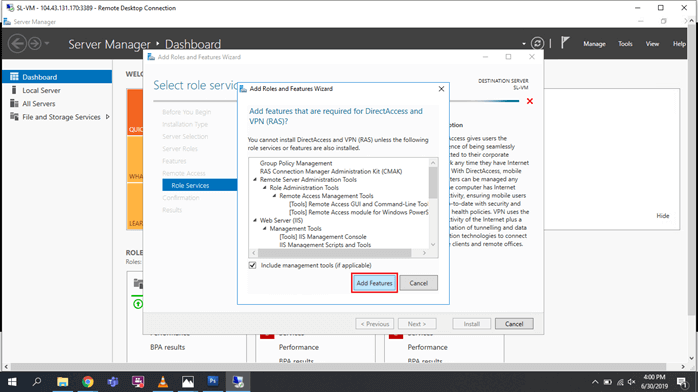
Task: Click the Server Manager refresh icon
Action: pyautogui.click(x=537, y=43)
